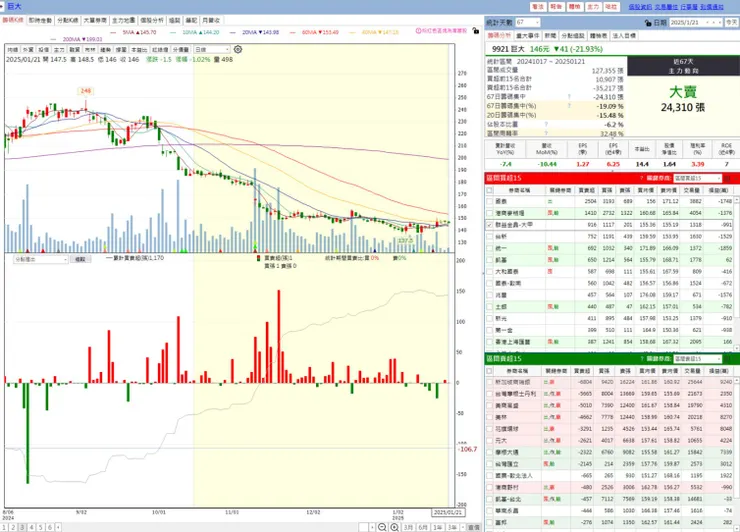This screenshot has height=532, width=740.
Task: Open 行事曆 link
Action: point(689,7)
